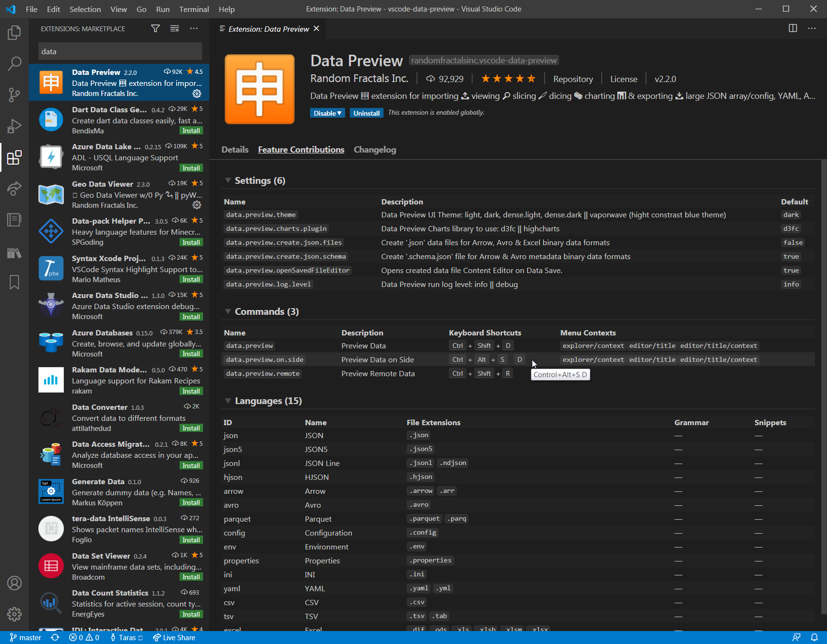Click the data.preview.log.level setting name
Image resolution: width=827 pixels, height=644 pixels.
coord(269,285)
